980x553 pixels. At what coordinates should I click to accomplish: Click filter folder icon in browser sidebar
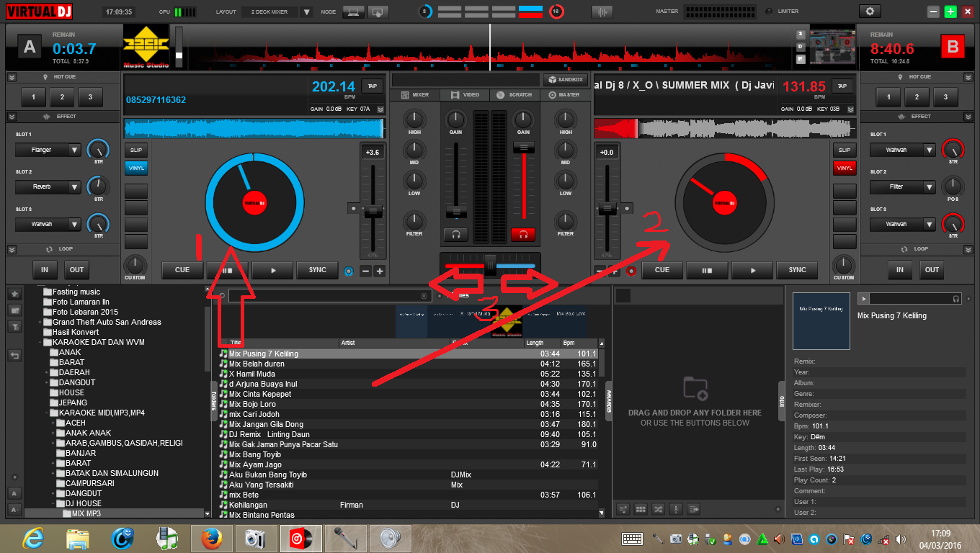point(14,326)
